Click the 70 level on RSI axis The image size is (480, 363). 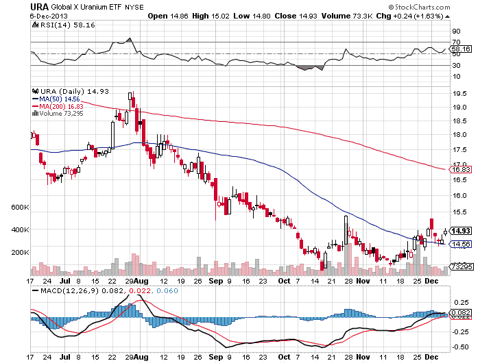456,42
